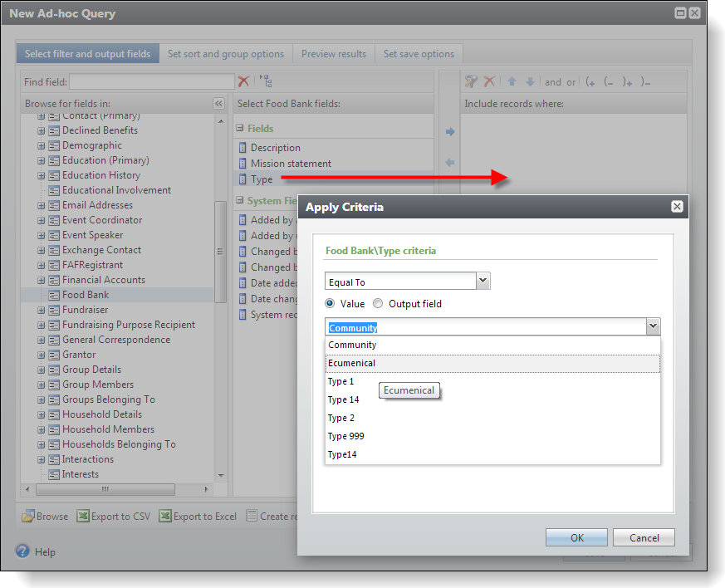Open the Preview results tab
Image resolution: width=725 pixels, height=588 pixels.
[334, 54]
